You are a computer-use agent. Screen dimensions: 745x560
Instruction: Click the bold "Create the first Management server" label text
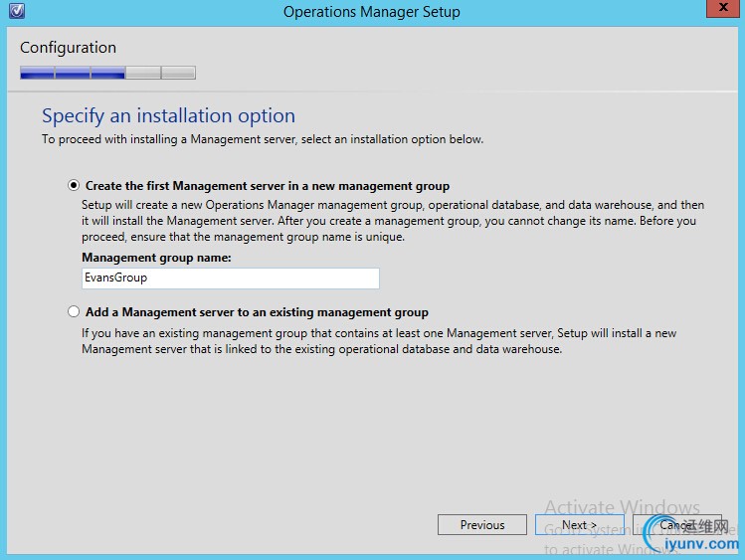click(268, 186)
